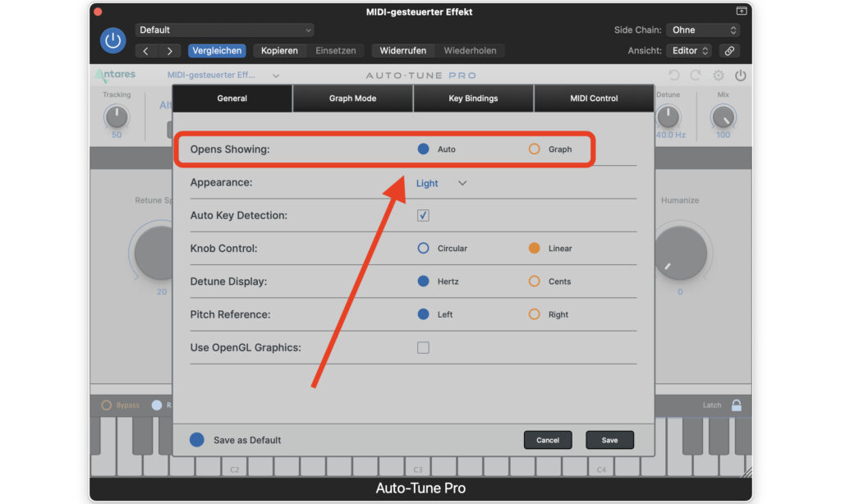Click Save in preferences dialog
Viewport: 841px width, 504px height.
[x=610, y=440]
